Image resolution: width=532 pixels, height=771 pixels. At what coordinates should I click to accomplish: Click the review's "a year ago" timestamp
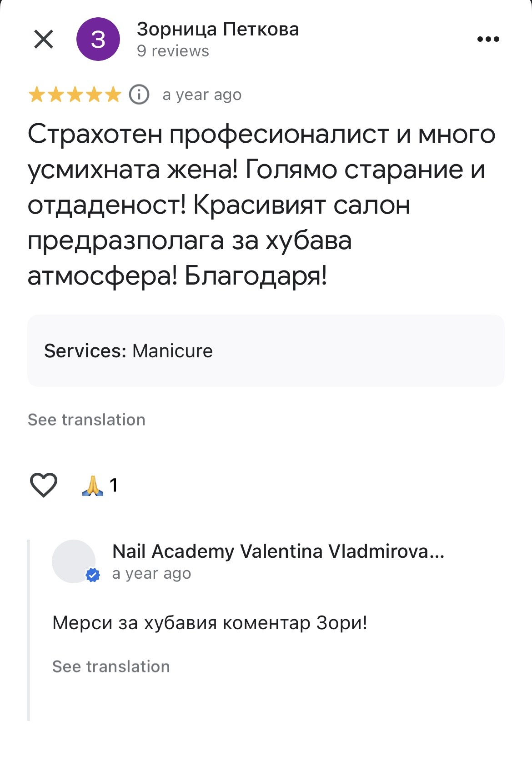202,95
